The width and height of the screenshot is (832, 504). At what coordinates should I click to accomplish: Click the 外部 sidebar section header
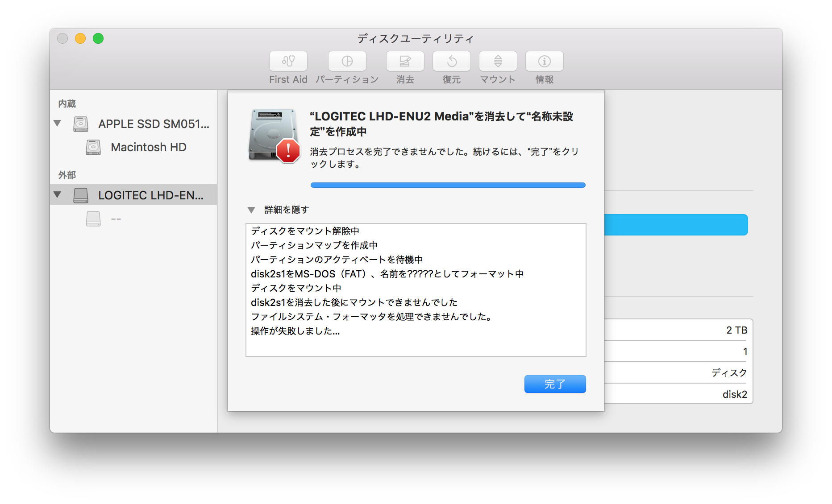[67, 175]
